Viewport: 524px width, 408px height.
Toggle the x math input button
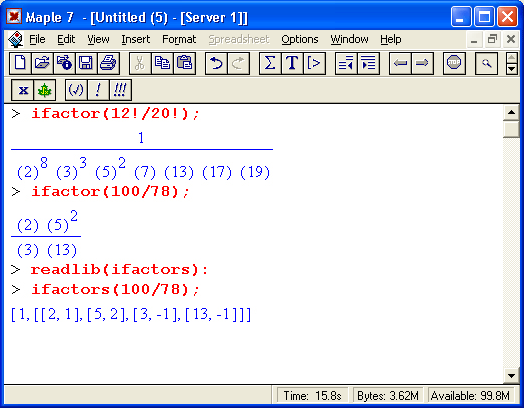click(23, 90)
